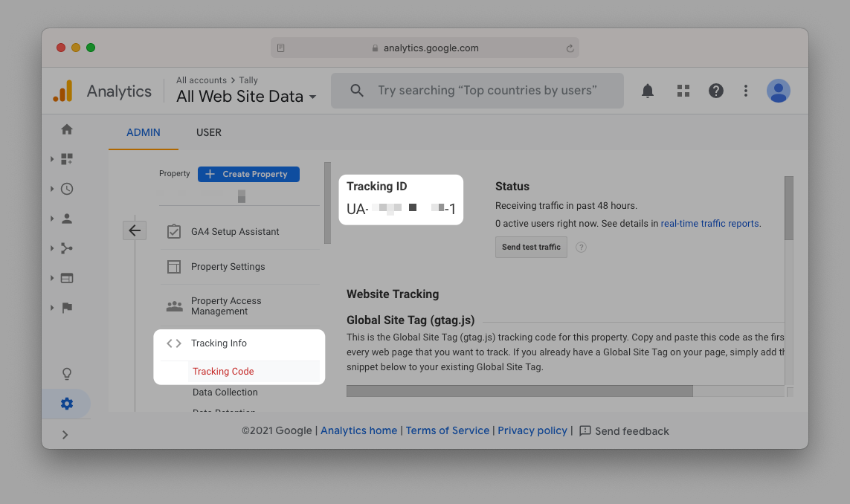Click the GA4 Setup Assistant checkbox icon
The height and width of the screenshot is (504, 850).
(x=174, y=231)
